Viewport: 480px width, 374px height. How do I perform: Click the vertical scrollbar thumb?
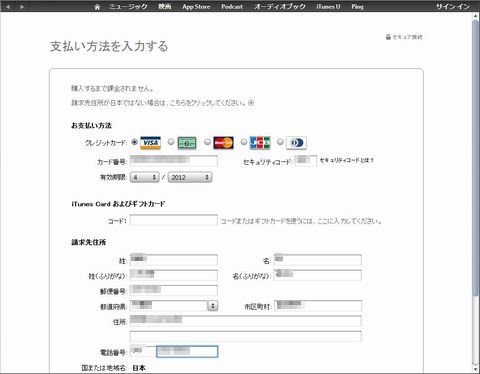(x=475, y=158)
